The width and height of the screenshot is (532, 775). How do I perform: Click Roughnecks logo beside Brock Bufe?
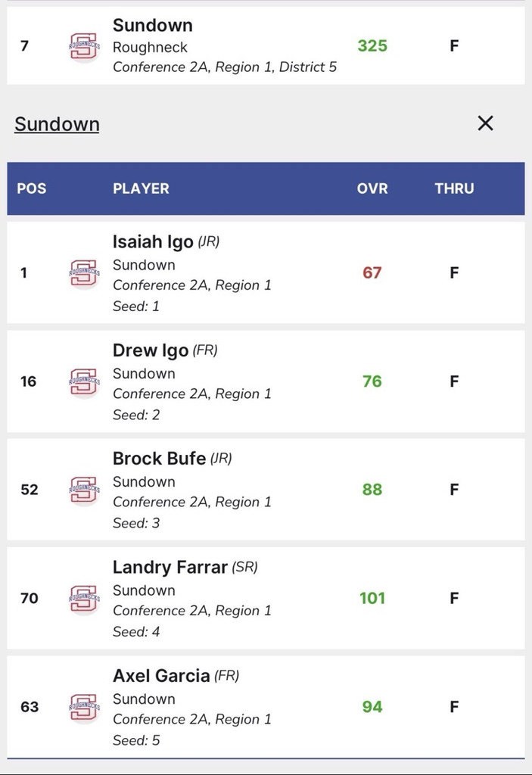(x=83, y=490)
